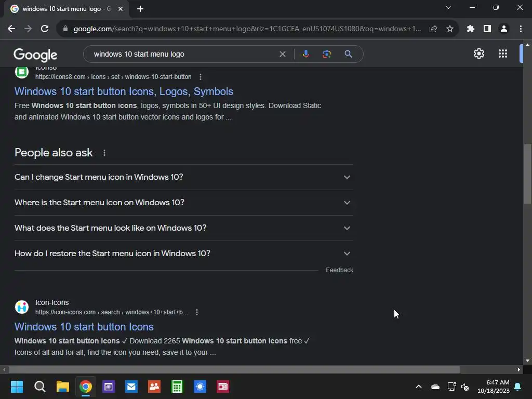The width and height of the screenshot is (532, 399).
Task: Open Google apps grid
Action: click(x=503, y=54)
